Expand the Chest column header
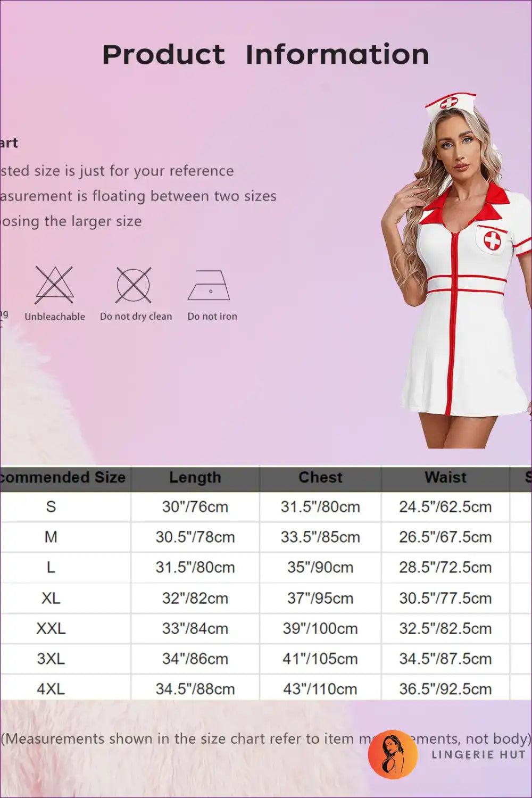The width and height of the screenshot is (532, 798). (320, 477)
